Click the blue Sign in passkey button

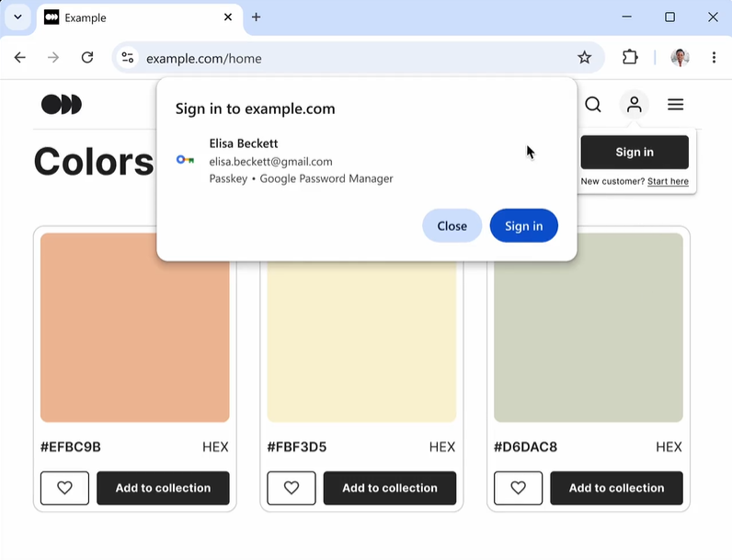tap(523, 225)
